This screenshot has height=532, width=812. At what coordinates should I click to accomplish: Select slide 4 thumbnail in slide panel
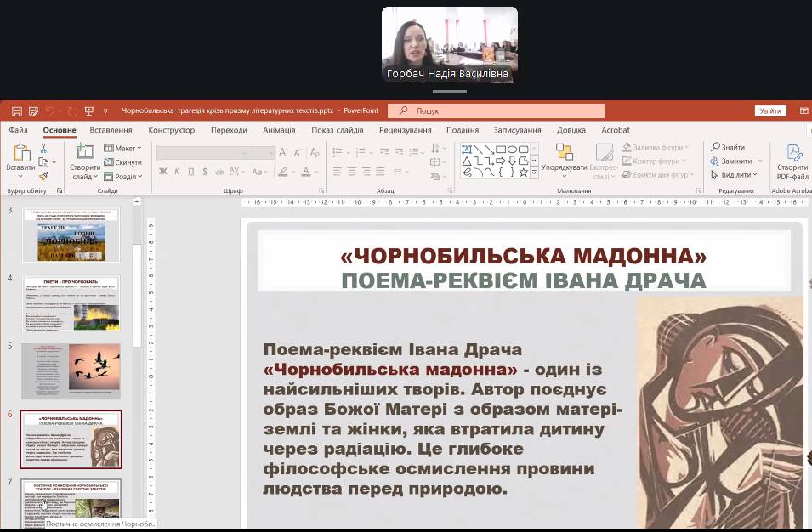pyautogui.click(x=71, y=303)
